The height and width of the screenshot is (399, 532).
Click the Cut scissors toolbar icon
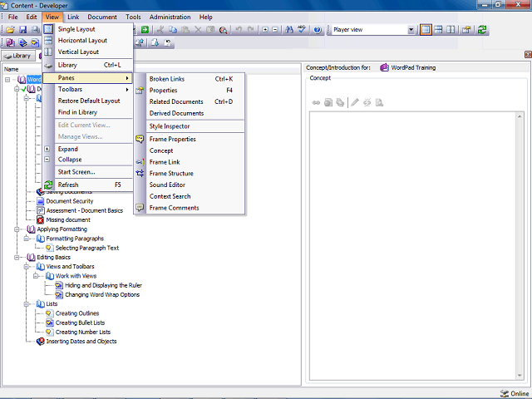point(160,30)
